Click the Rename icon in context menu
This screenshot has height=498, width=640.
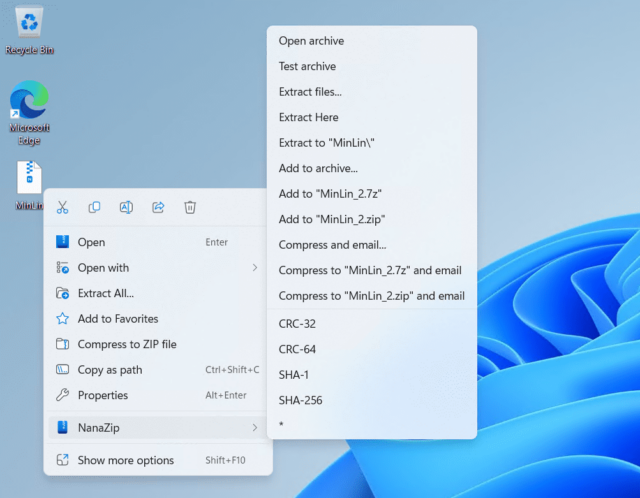coord(126,207)
